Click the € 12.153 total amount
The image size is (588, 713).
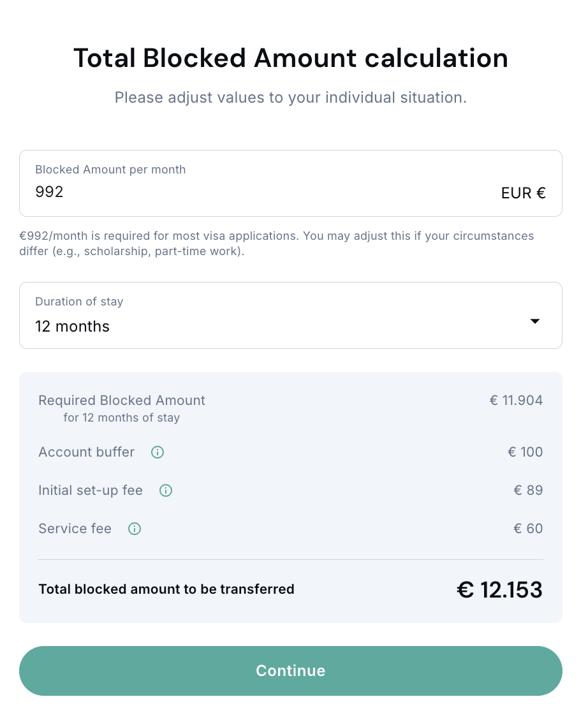(499, 590)
